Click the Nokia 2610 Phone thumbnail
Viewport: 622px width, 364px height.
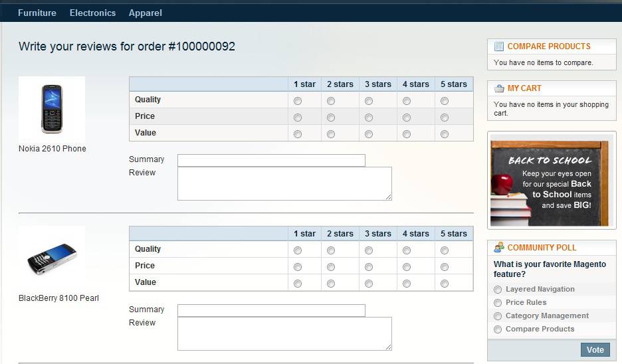coord(52,109)
